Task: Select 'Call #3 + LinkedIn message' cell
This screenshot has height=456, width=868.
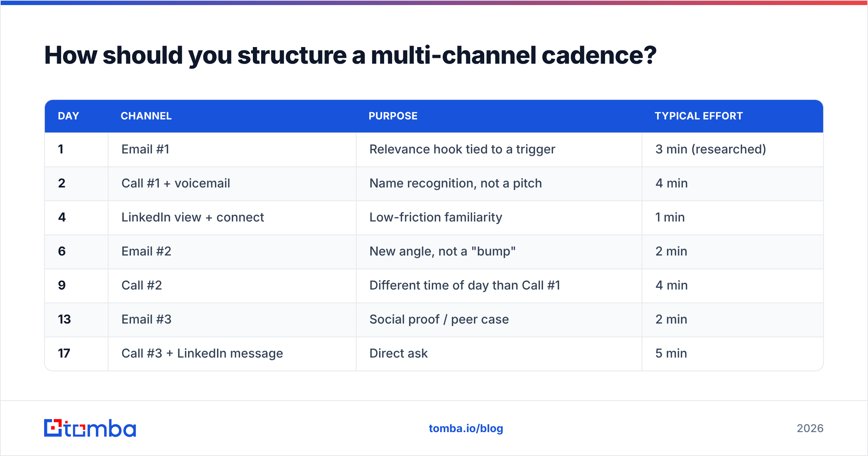Action: click(x=232, y=354)
